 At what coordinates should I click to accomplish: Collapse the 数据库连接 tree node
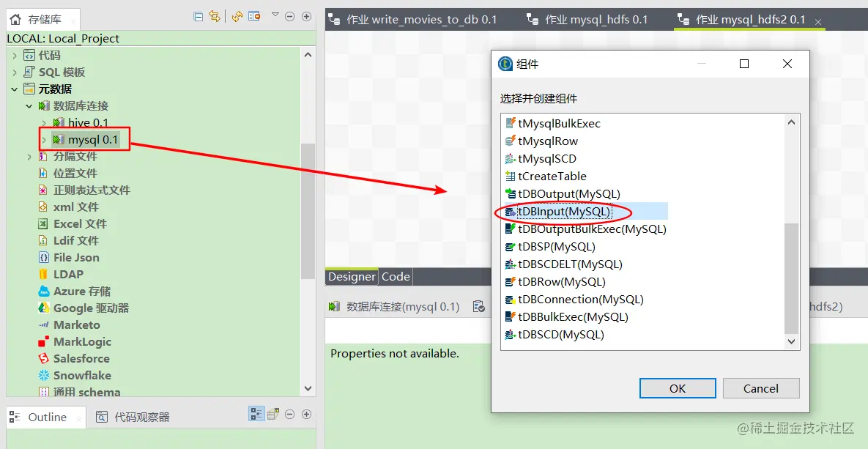click(29, 105)
